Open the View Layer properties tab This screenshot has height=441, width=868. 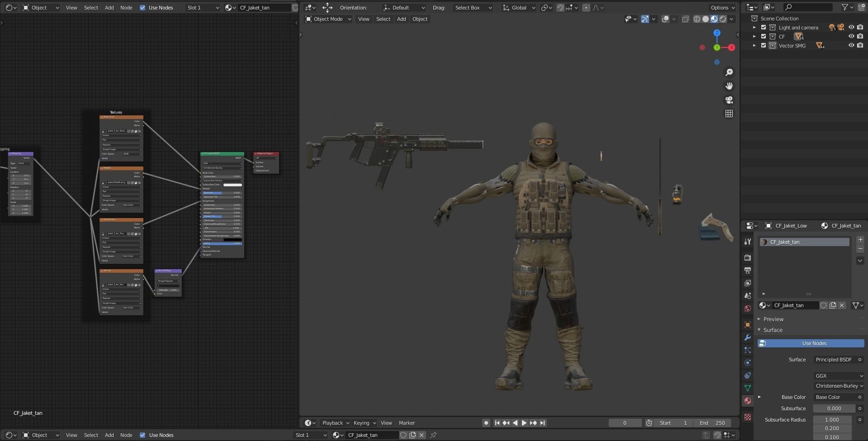click(748, 283)
